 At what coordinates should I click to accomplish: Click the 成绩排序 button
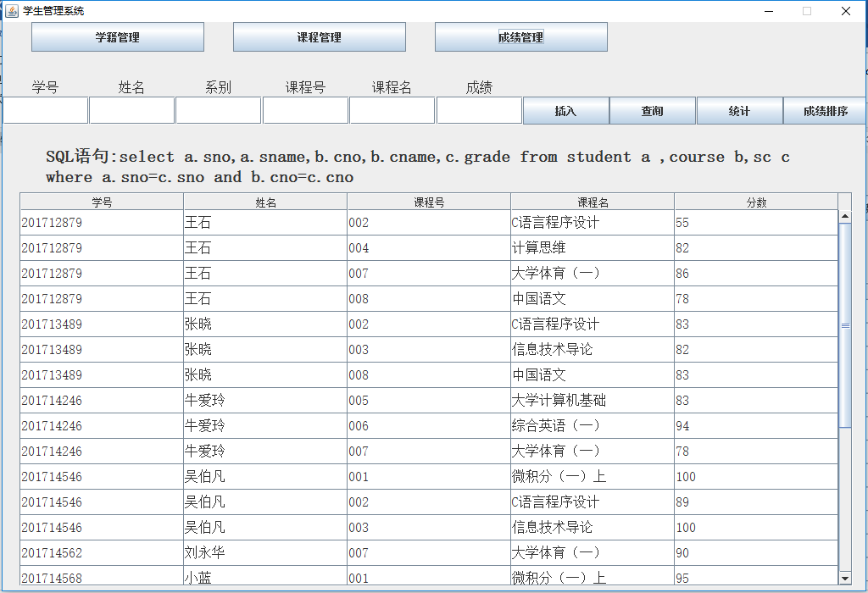pos(826,111)
